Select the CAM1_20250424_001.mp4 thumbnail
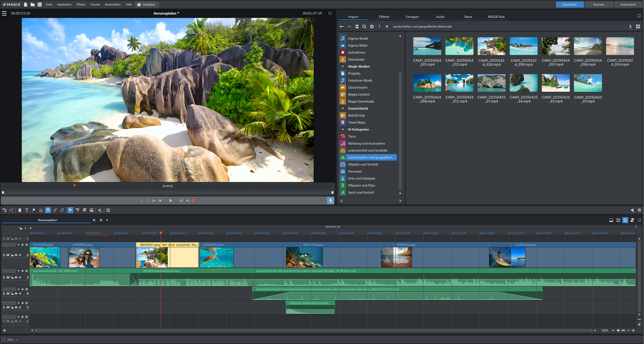 coord(427,46)
